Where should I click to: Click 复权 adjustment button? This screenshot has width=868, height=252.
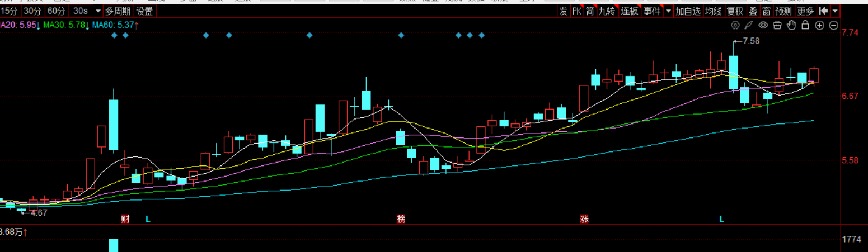735,11
